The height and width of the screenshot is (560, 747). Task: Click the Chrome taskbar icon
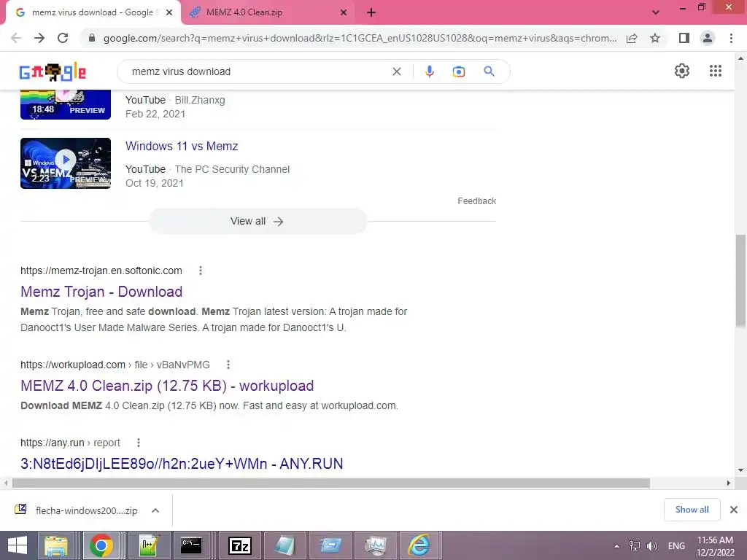101,545
